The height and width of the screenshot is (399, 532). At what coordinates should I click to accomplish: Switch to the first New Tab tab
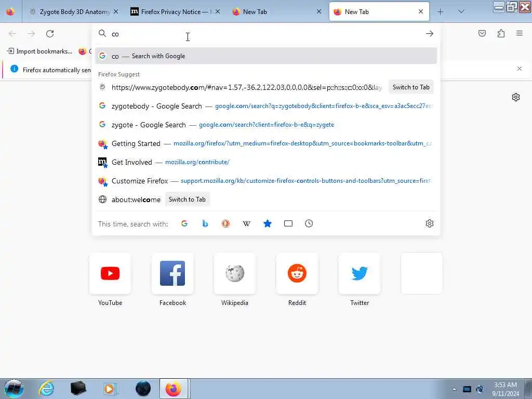coord(276,12)
